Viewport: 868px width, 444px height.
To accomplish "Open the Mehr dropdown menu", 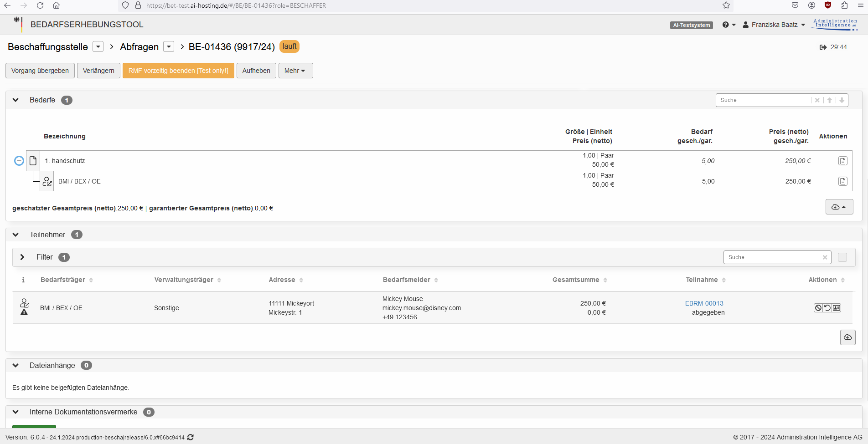I will (x=295, y=71).
